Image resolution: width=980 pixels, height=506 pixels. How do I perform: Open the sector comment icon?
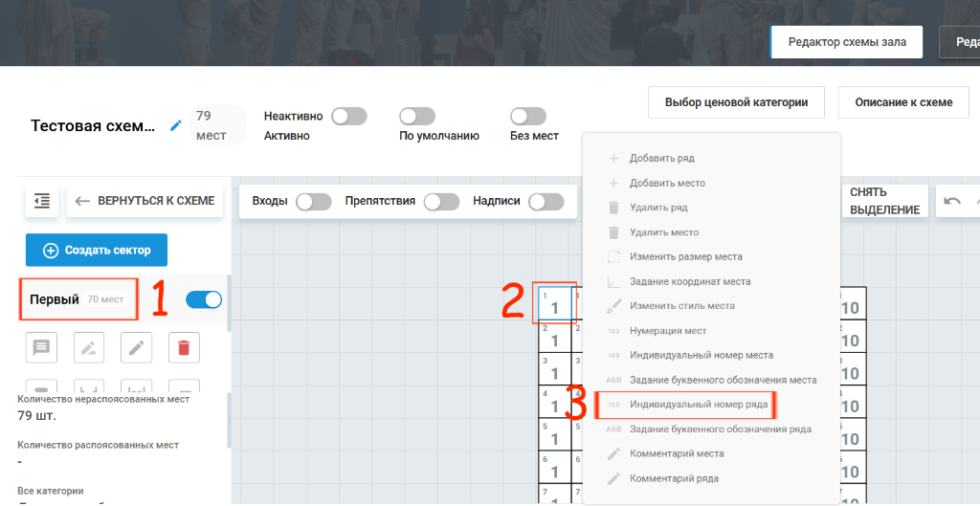coord(41,347)
